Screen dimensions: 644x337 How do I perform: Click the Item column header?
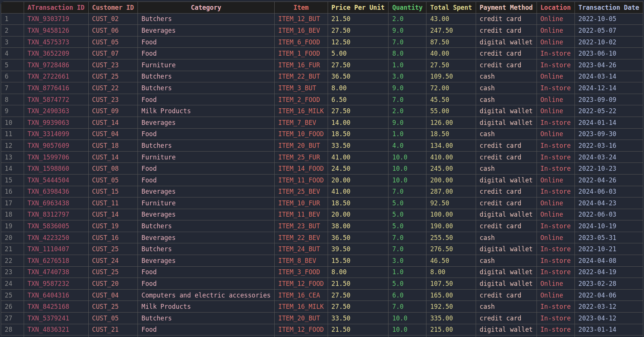click(301, 8)
